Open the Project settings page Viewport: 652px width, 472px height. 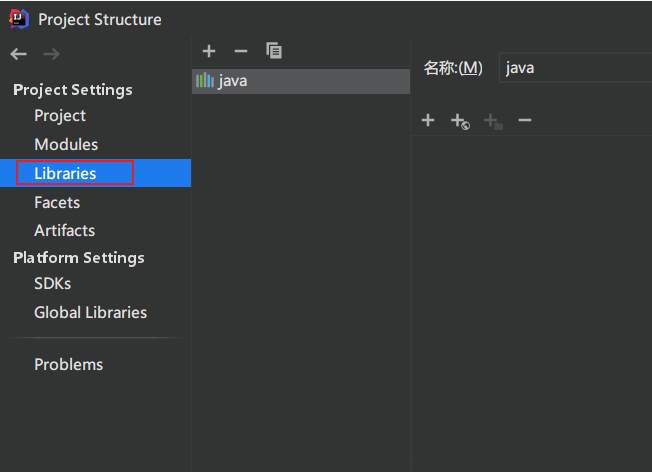pos(60,116)
